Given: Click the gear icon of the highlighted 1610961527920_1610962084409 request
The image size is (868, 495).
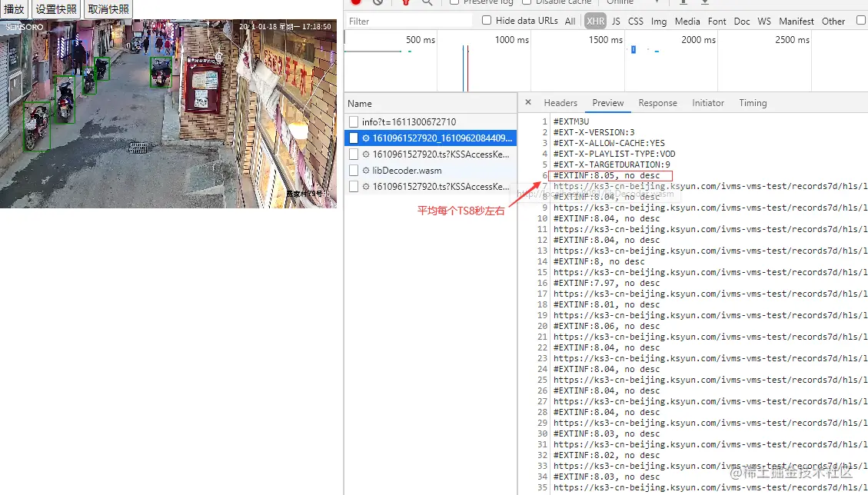Looking at the screenshot, I should coord(365,138).
